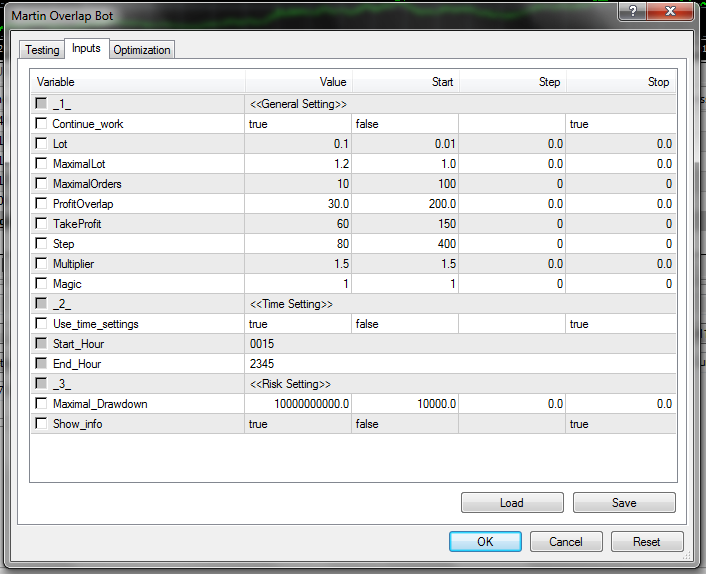Viewport: 706px width, 574px height.
Task: Switch to the Testing tab
Action: (42, 50)
